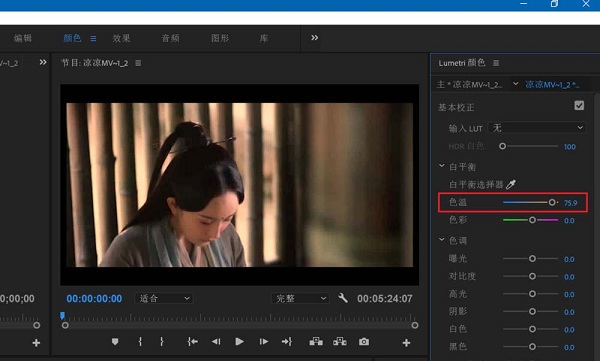Screen dimensions: 600x361
Task: Pick the 白平衡选择器 eyedropper
Action: tap(511, 185)
